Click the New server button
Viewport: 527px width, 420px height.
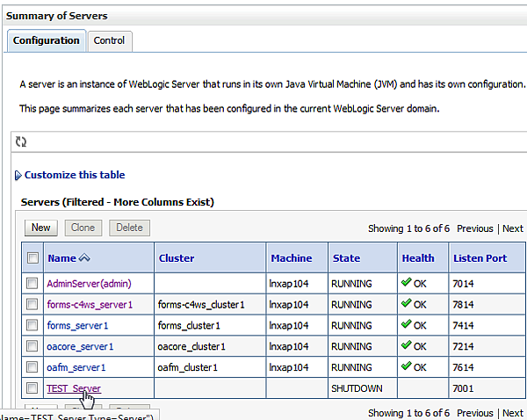[x=41, y=228]
